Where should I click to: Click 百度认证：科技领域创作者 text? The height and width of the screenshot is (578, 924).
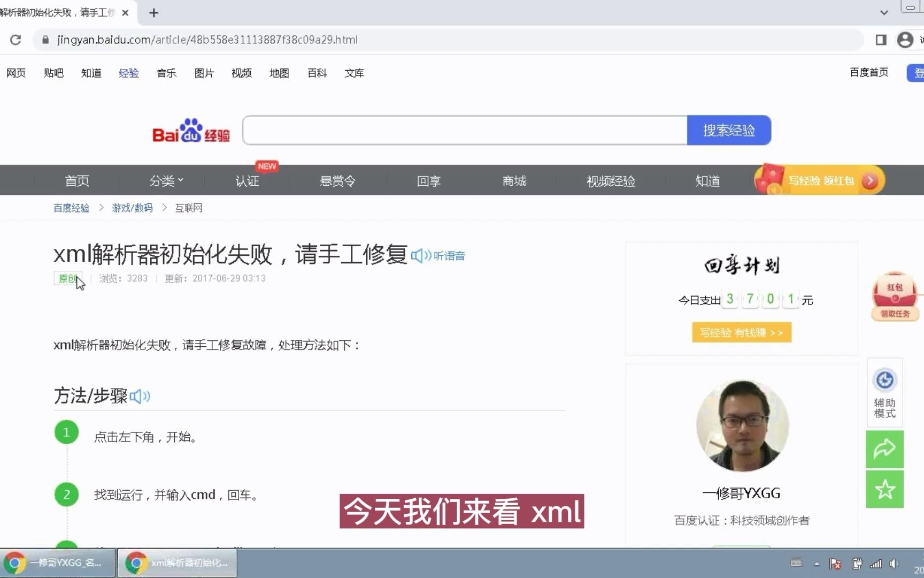742,520
